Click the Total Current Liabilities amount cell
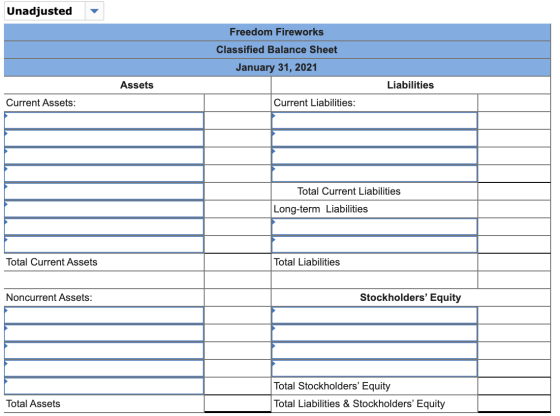The image size is (560, 416). coord(514,191)
